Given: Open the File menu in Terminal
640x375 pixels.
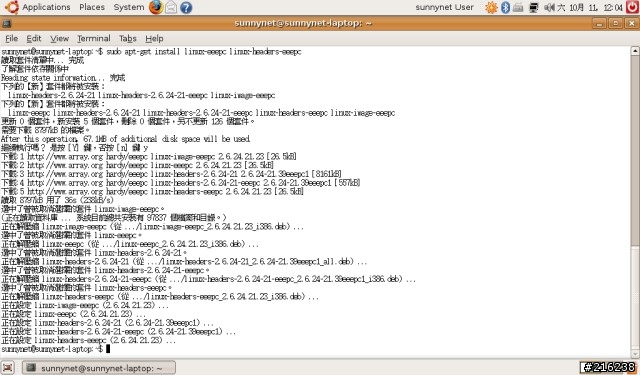Looking at the screenshot, I should pyautogui.click(x=11, y=38).
